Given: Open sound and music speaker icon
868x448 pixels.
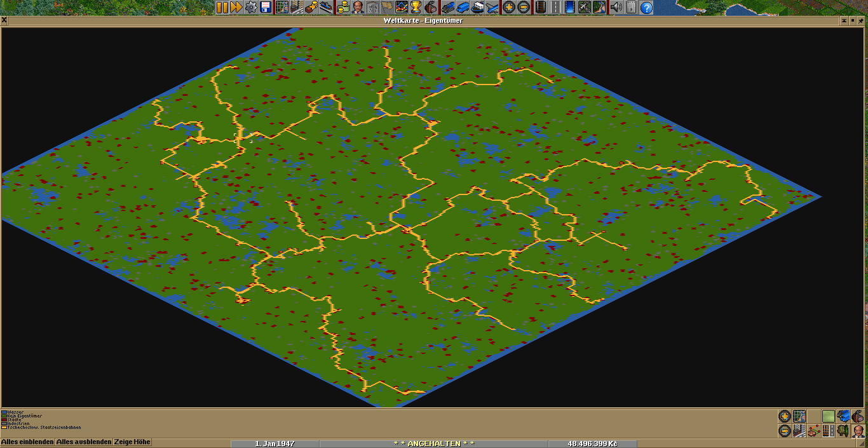Looking at the screenshot, I should click(x=615, y=8).
